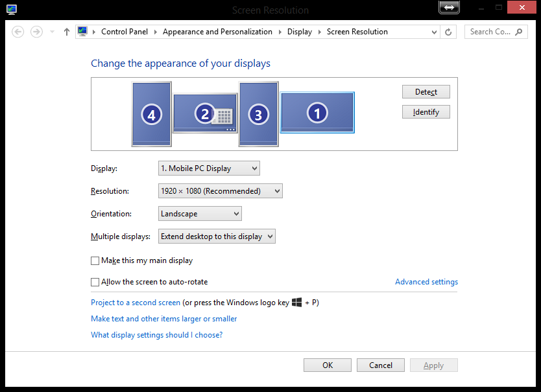Open the Display dropdown list
The image size is (541, 392).
209,168
